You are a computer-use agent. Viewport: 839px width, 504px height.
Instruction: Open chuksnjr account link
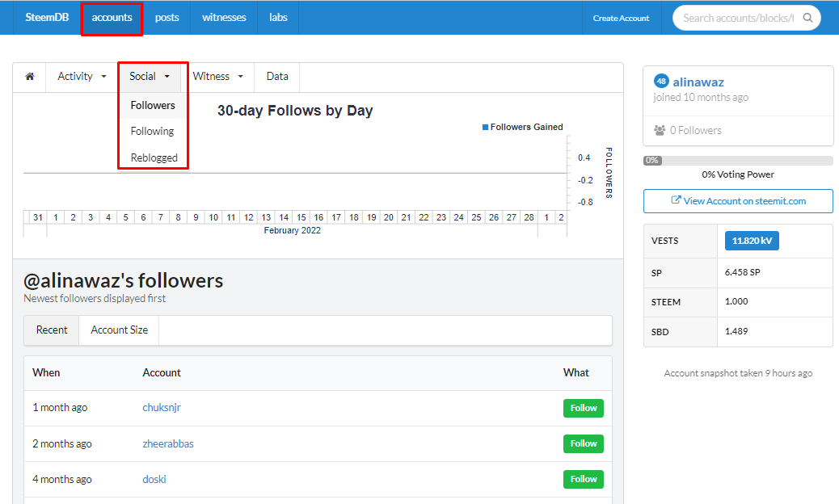point(162,407)
